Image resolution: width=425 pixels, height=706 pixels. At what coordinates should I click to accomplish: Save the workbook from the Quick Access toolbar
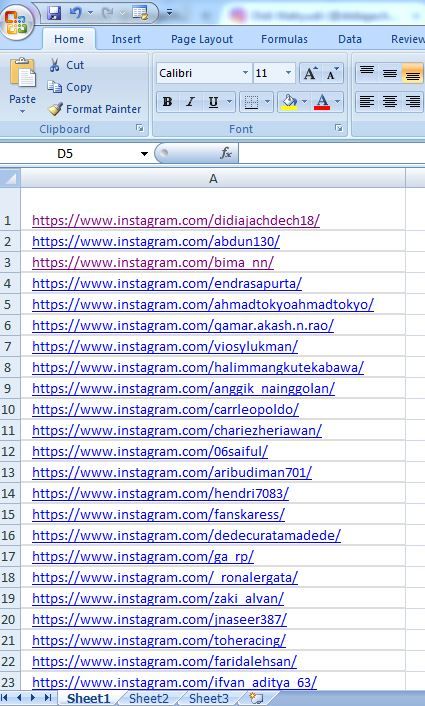[x=54, y=13]
